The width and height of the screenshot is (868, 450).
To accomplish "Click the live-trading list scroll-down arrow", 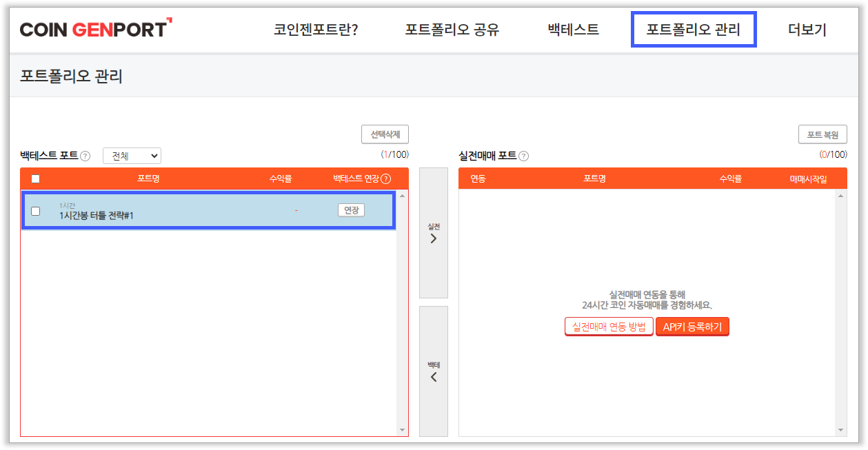I will pos(840,430).
